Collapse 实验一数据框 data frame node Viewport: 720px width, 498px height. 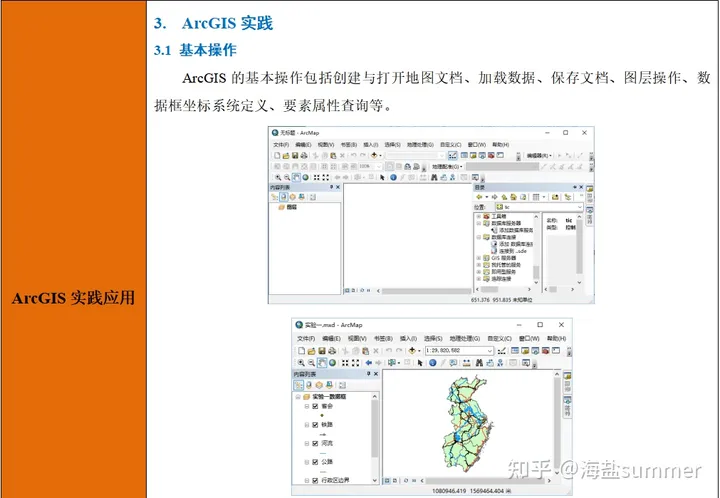(x=298, y=397)
